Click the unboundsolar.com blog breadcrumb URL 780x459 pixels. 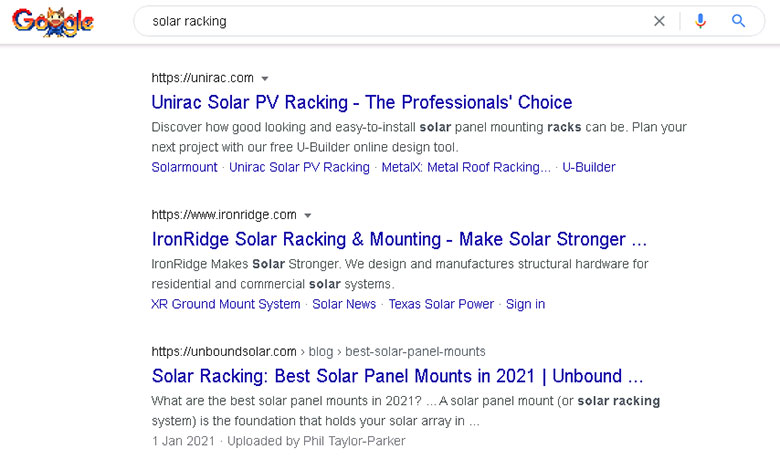click(x=318, y=351)
